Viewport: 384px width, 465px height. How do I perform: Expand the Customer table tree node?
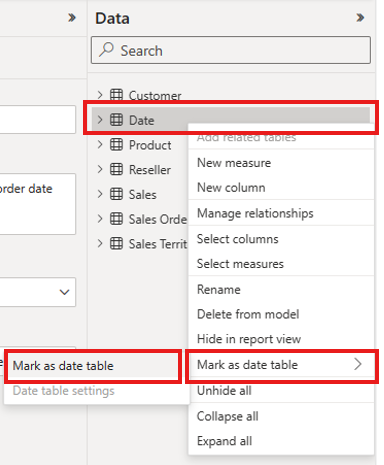[100, 95]
